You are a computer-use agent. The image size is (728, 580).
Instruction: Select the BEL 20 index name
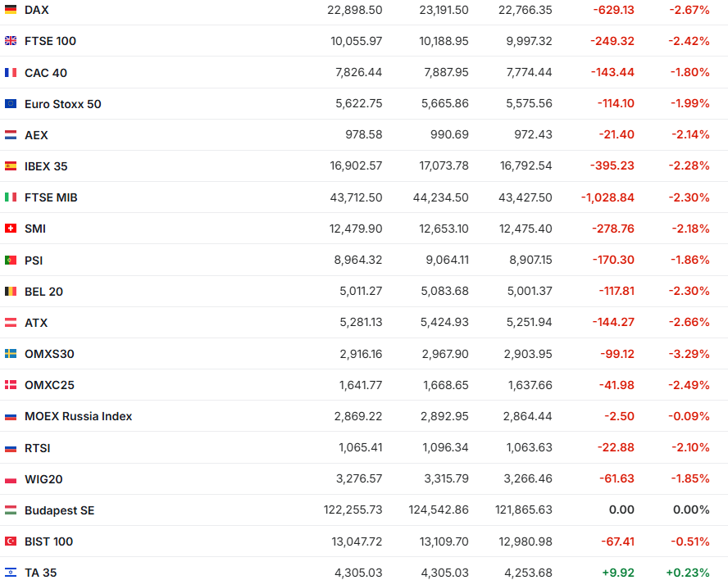pos(43,292)
